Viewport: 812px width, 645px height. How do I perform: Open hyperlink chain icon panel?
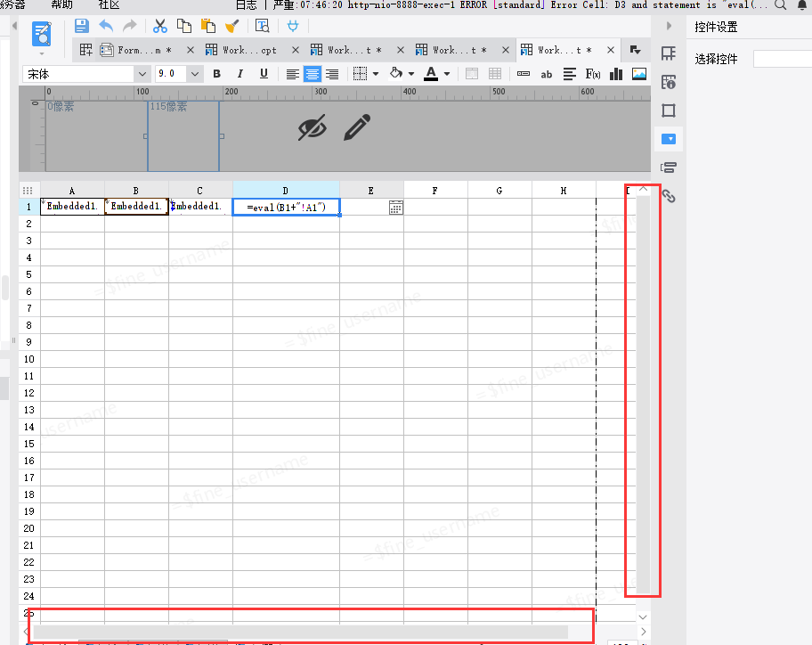[669, 196]
